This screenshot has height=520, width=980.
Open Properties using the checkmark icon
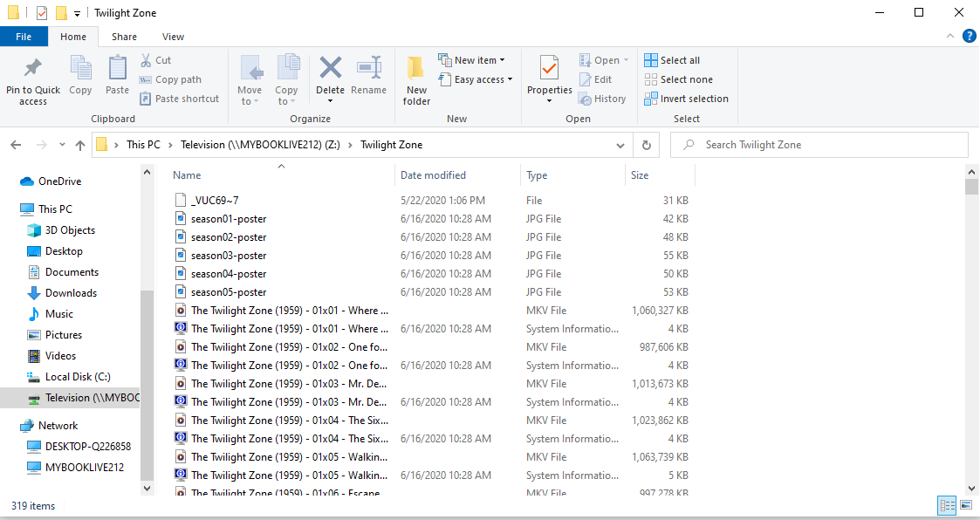(x=549, y=68)
